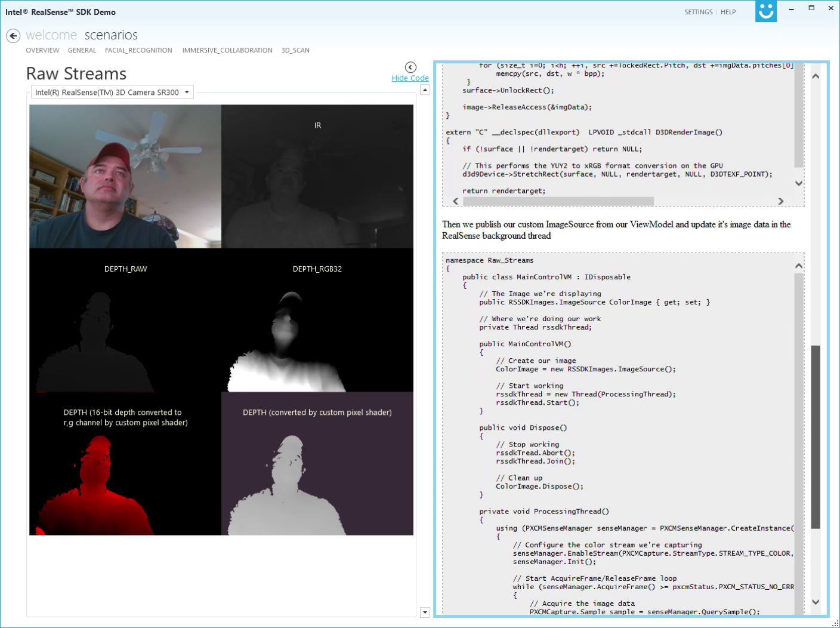
Task: Click the first code block's horizontal scrollbar thumb
Action: click(x=558, y=201)
